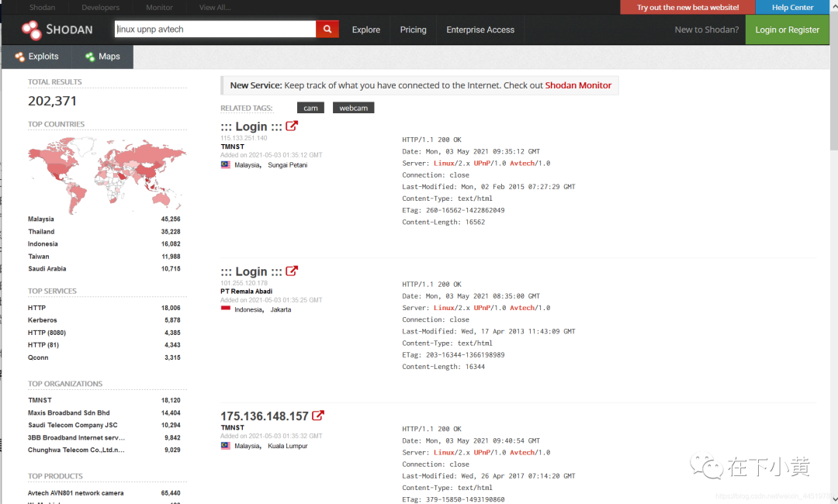Click the Malaysia flag in Kuala Lumpur result

tap(226, 446)
